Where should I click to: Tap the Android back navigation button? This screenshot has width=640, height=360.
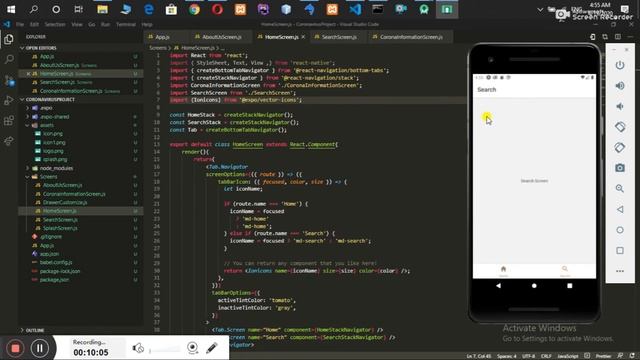pyautogui.click(x=498, y=286)
